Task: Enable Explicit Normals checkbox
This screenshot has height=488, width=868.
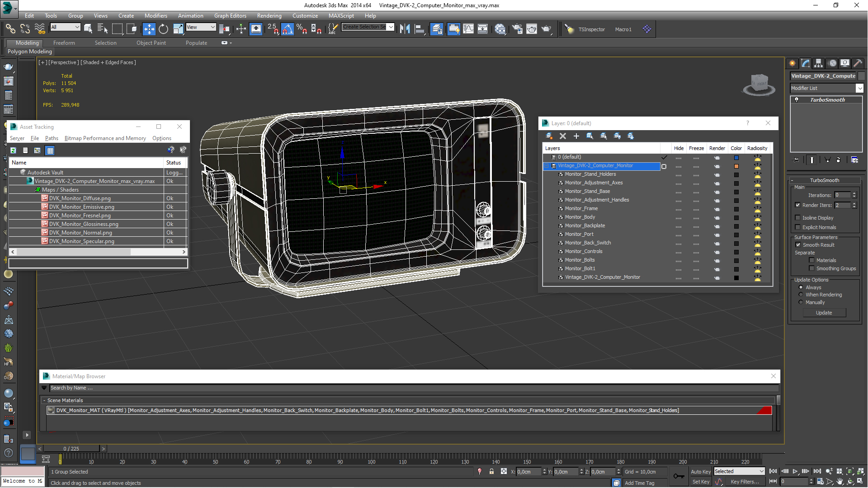Action: coord(798,227)
